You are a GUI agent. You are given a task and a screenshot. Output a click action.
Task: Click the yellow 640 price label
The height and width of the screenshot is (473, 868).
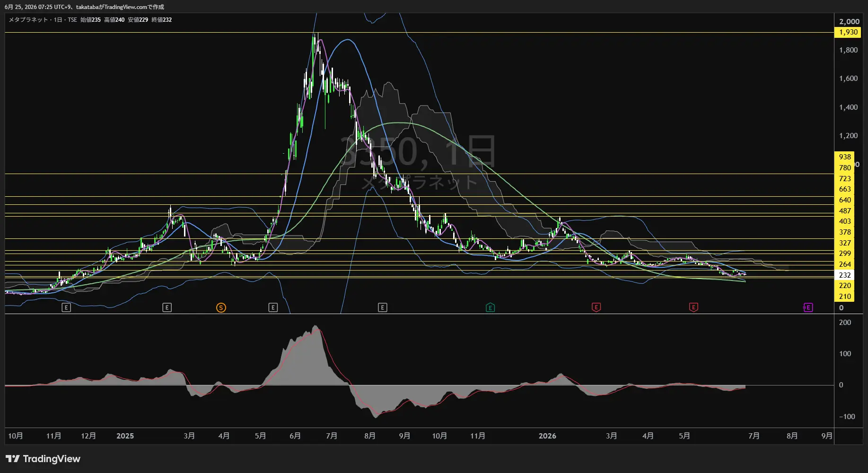(845, 200)
